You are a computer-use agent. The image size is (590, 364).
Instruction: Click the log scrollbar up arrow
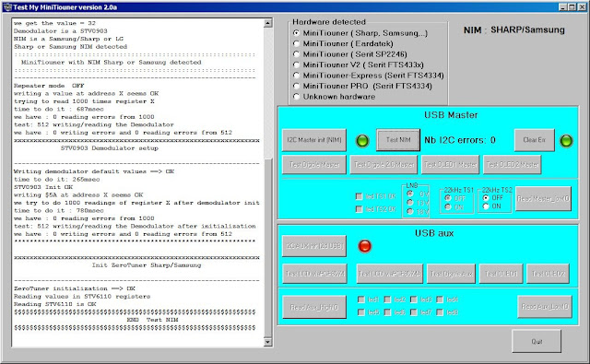[268, 23]
